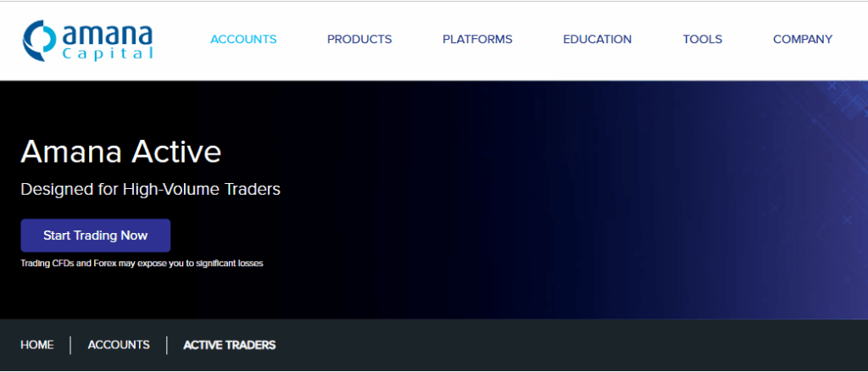The image size is (868, 372).
Task: Click the 'Amana Active' hero heading
Action: click(x=120, y=152)
